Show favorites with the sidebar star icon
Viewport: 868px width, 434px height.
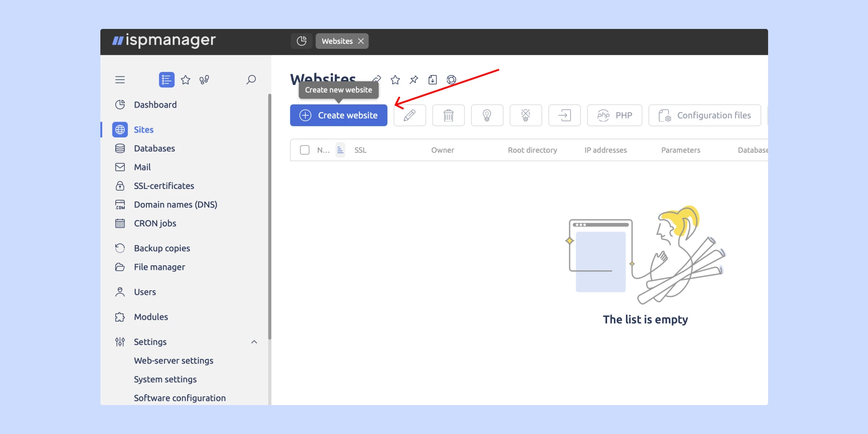click(x=185, y=80)
